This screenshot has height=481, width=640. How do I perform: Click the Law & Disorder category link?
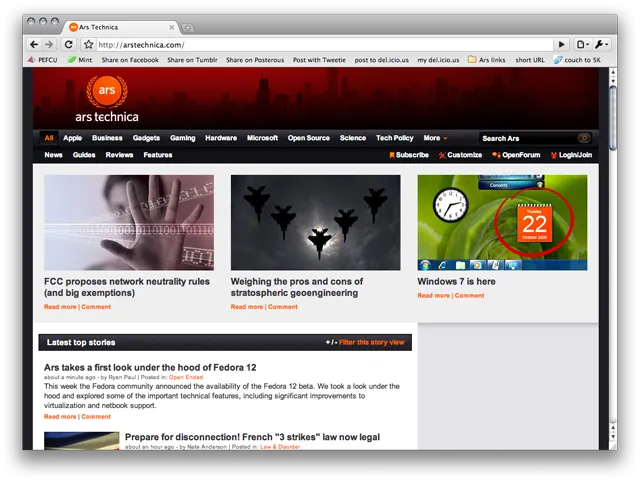pos(280,447)
